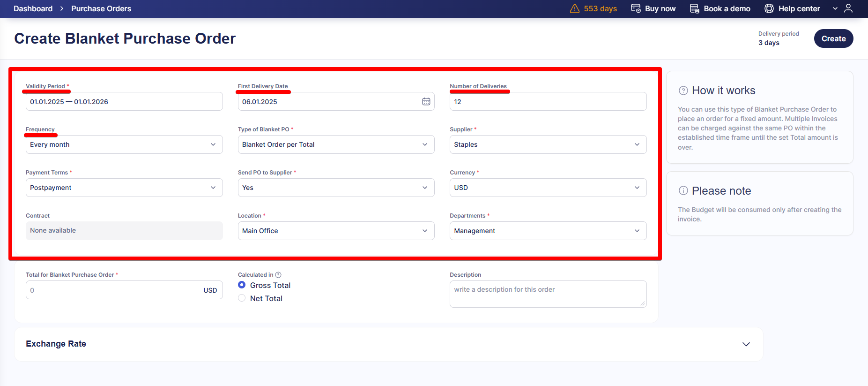Click the Calculated in help icon
The height and width of the screenshot is (386, 868).
tap(278, 275)
